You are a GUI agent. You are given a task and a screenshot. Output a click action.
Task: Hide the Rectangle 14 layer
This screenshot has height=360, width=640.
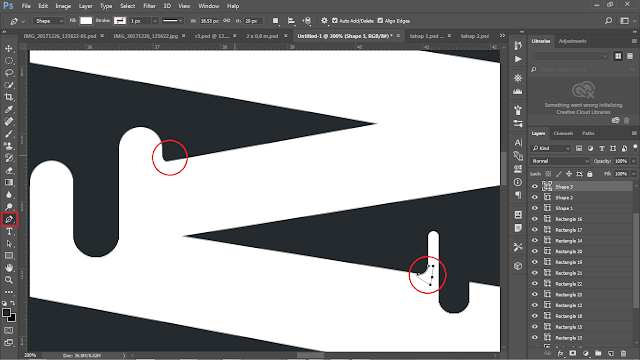tap(535, 241)
